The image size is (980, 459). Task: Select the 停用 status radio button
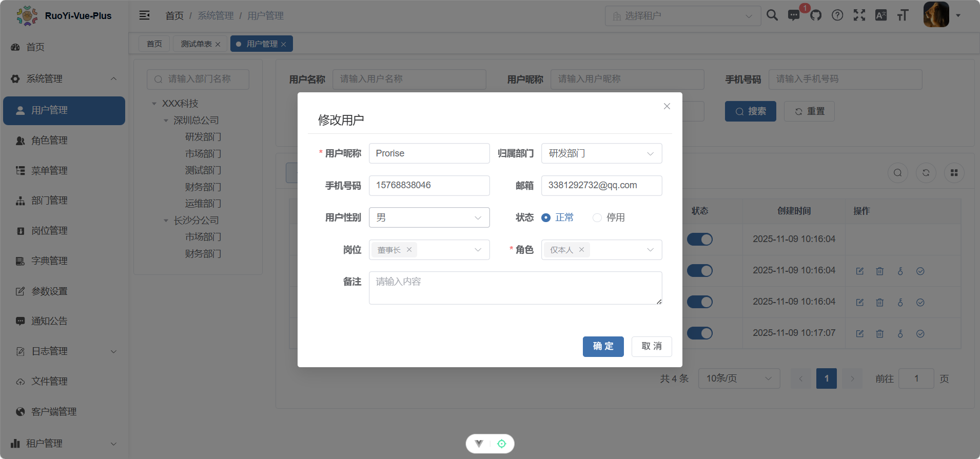(597, 218)
